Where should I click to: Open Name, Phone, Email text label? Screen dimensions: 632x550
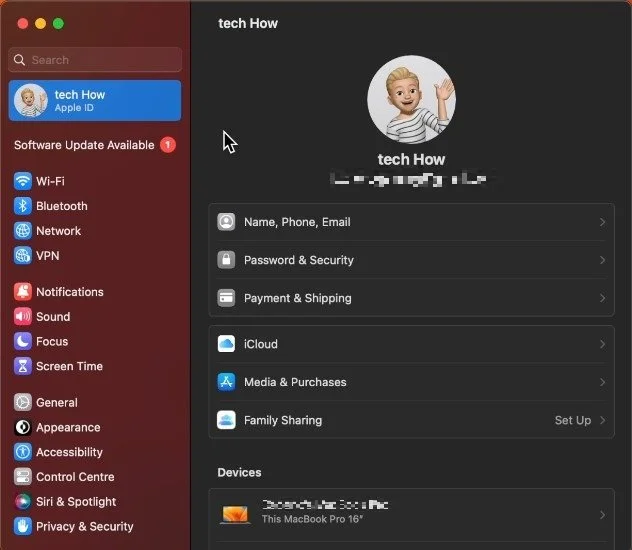pyautogui.click(x=297, y=222)
